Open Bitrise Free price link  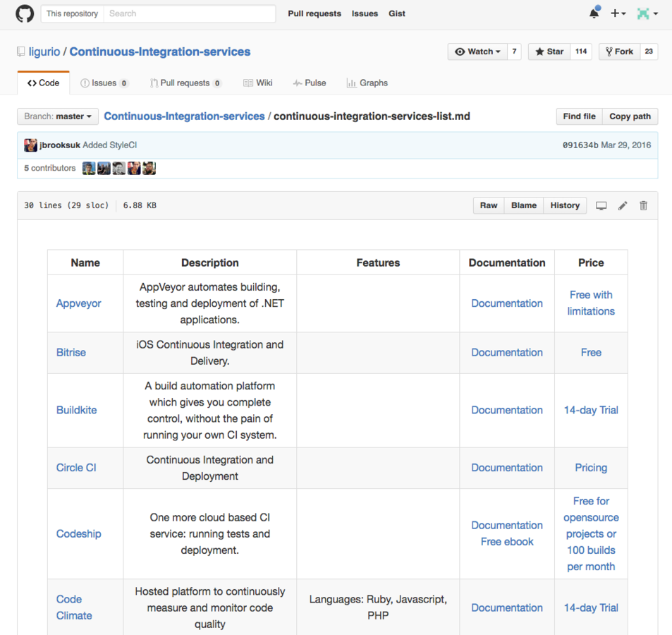click(591, 353)
